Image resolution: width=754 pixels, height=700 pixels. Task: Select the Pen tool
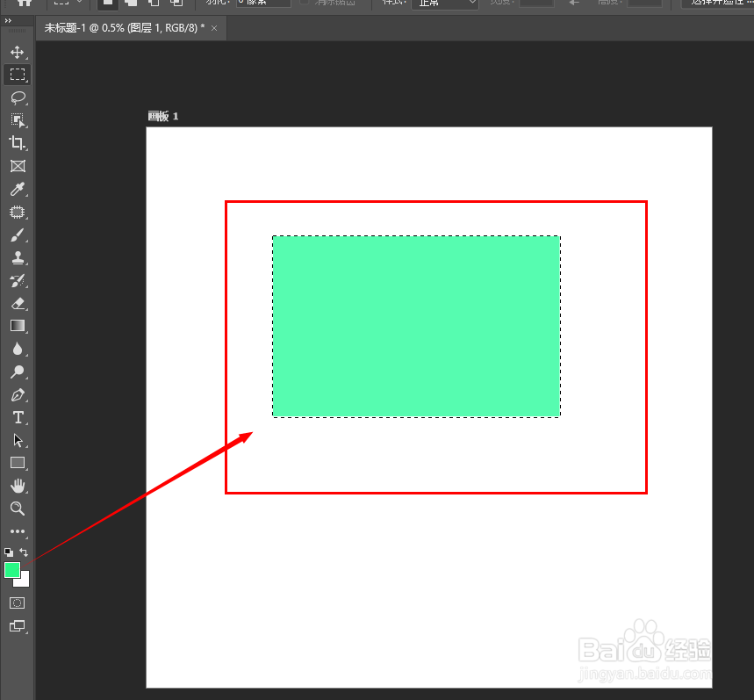(18, 395)
